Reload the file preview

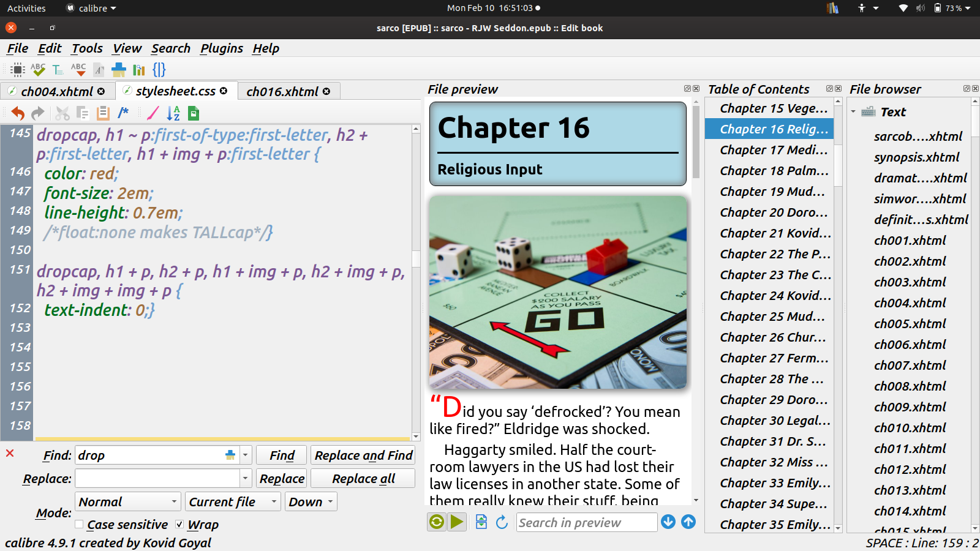(x=502, y=522)
